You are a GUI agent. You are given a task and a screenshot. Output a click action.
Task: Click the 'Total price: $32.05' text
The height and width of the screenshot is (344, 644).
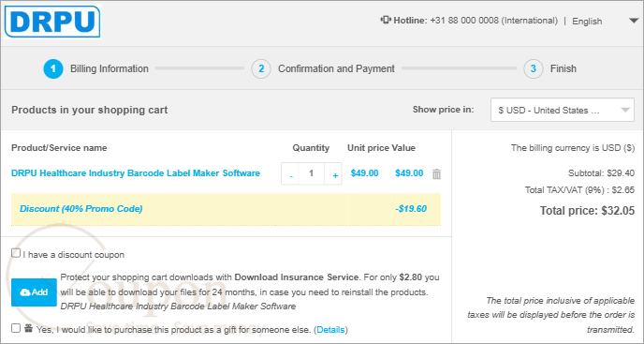pyautogui.click(x=587, y=211)
